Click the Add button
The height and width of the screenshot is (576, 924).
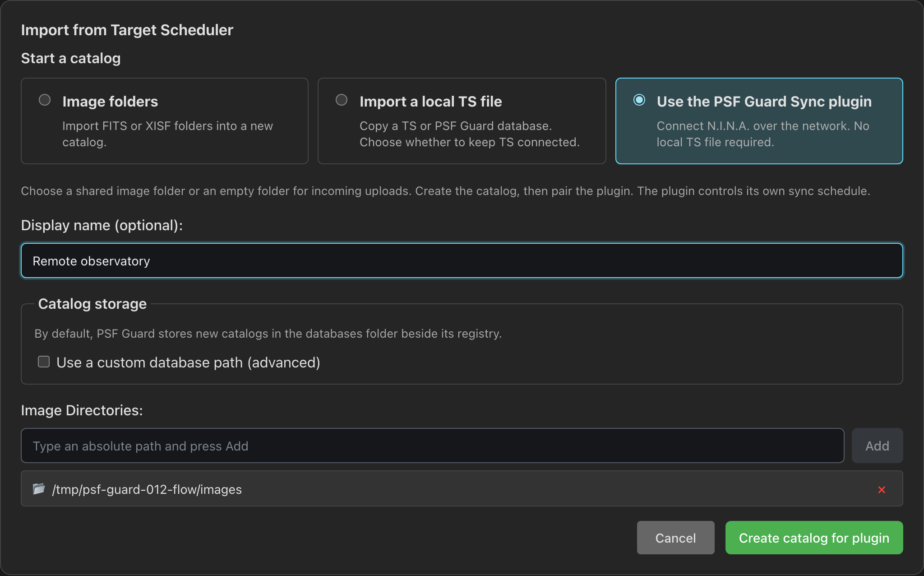point(877,446)
